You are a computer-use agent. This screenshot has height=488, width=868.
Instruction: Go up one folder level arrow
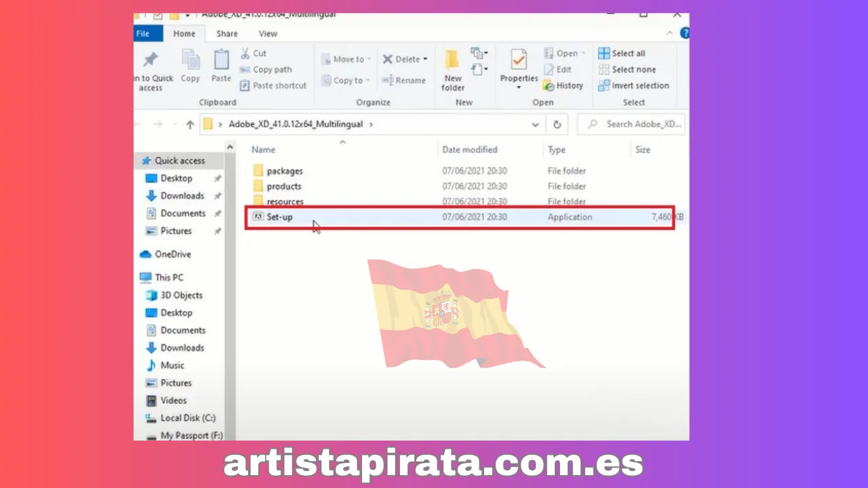tap(190, 125)
